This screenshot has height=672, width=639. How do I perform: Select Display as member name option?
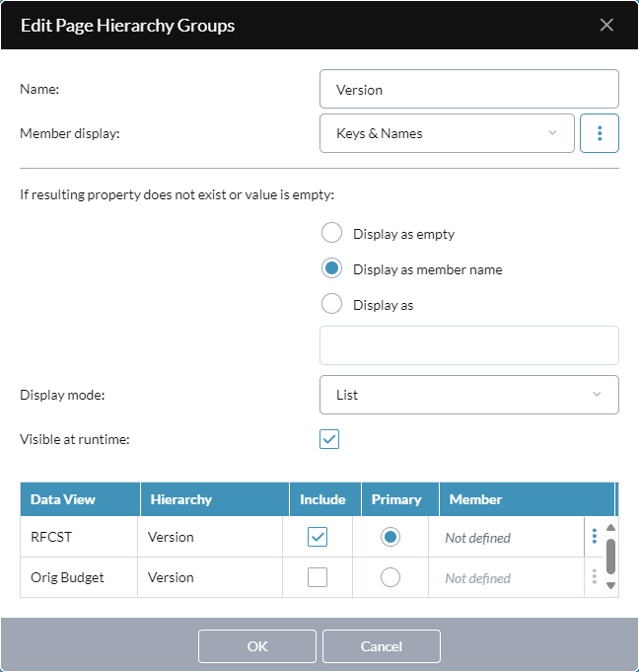click(x=331, y=268)
